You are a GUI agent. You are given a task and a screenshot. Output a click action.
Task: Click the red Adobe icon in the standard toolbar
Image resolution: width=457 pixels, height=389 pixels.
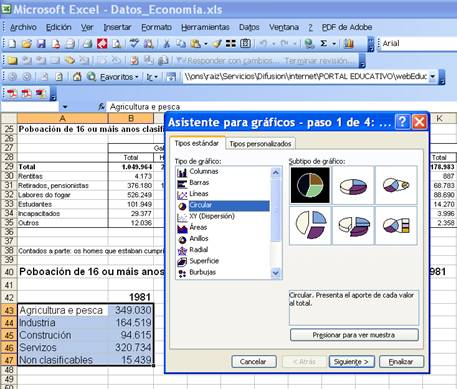pyautogui.click(x=102, y=44)
